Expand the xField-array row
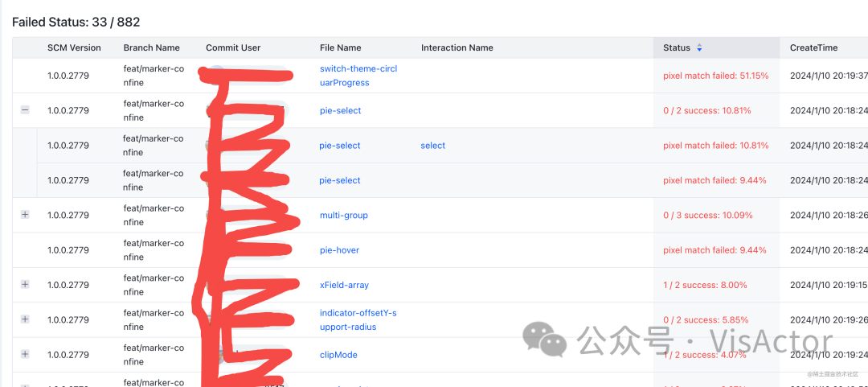 25,285
